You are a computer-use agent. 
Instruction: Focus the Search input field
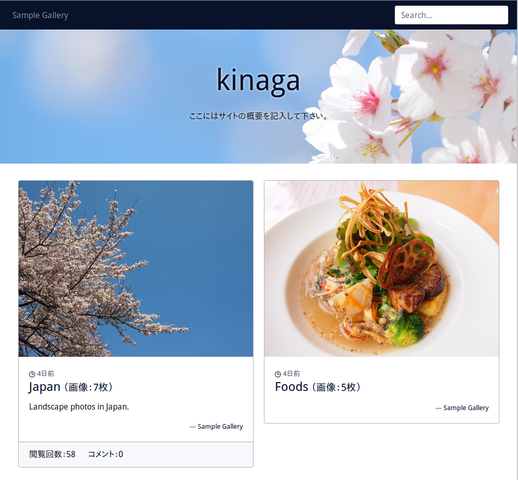451,15
